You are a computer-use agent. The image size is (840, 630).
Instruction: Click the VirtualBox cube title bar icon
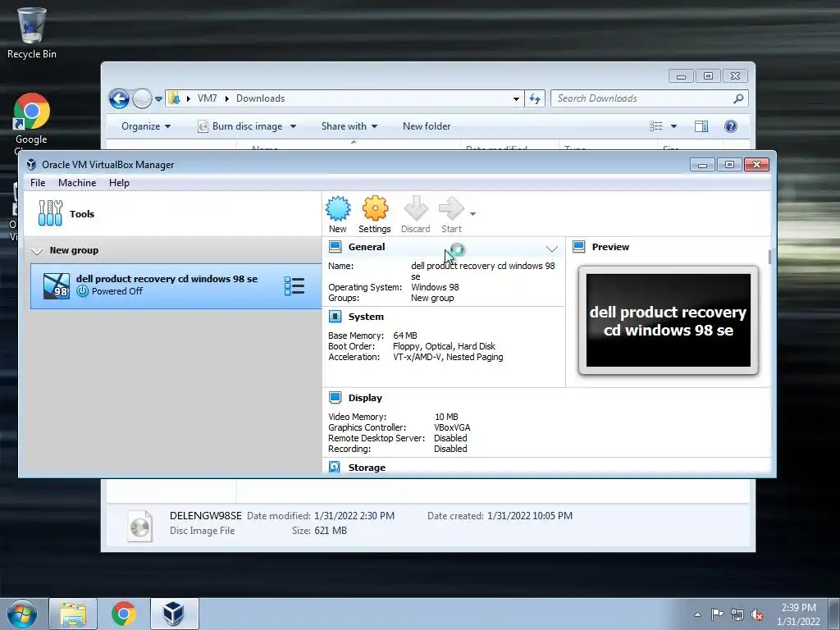coord(32,164)
